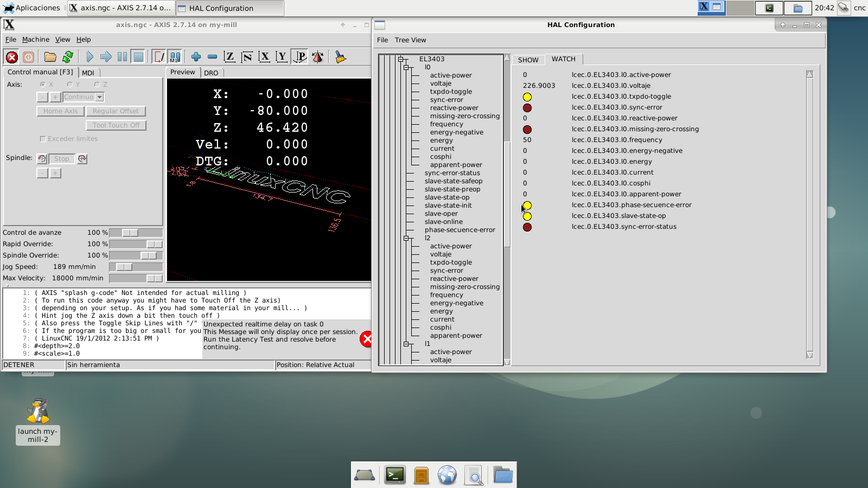
Task: Collapse I0 tree node
Action: (406, 67)
